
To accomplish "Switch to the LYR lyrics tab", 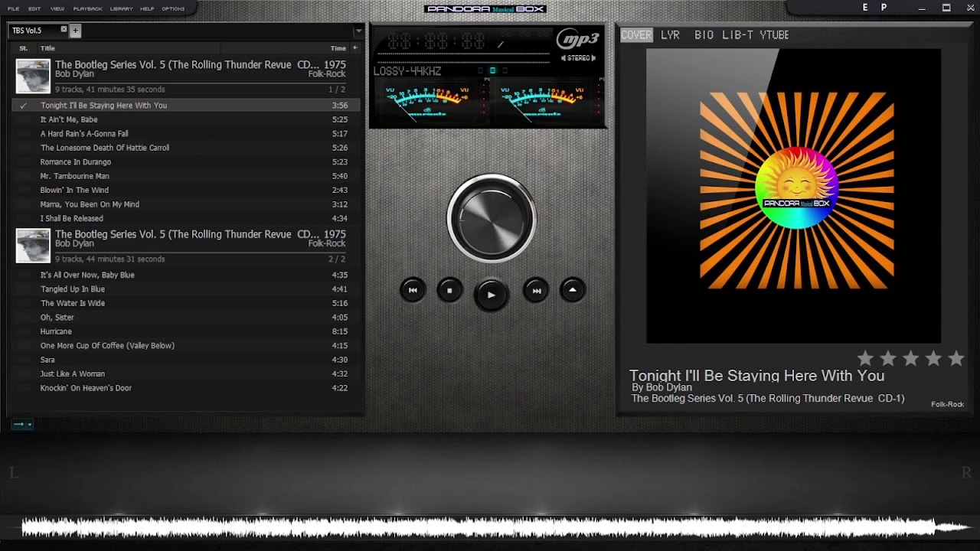I will tap(670, 35).
